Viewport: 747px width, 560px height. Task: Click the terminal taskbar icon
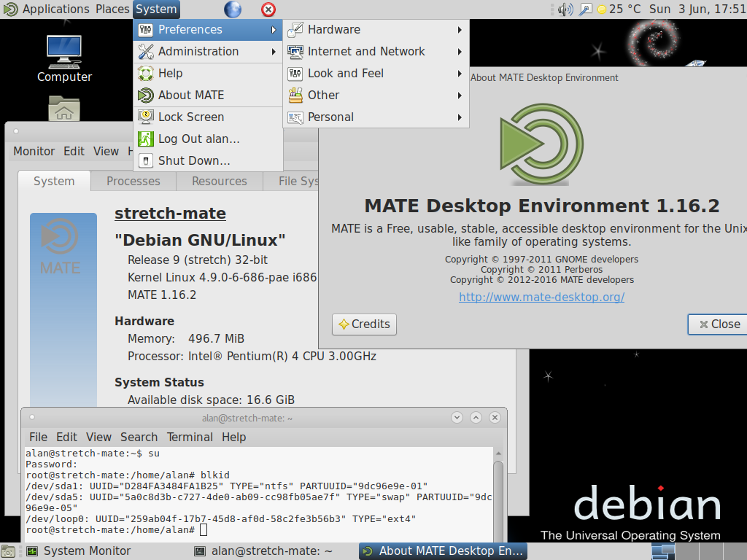point(200,551)
